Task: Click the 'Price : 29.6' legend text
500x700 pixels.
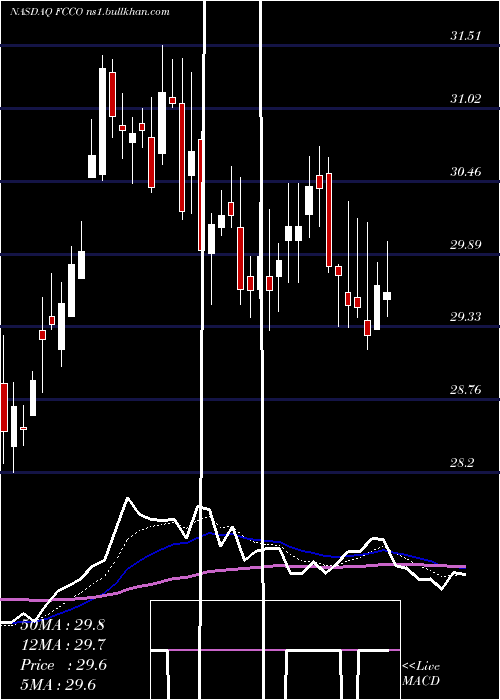Action: point(63,665)
